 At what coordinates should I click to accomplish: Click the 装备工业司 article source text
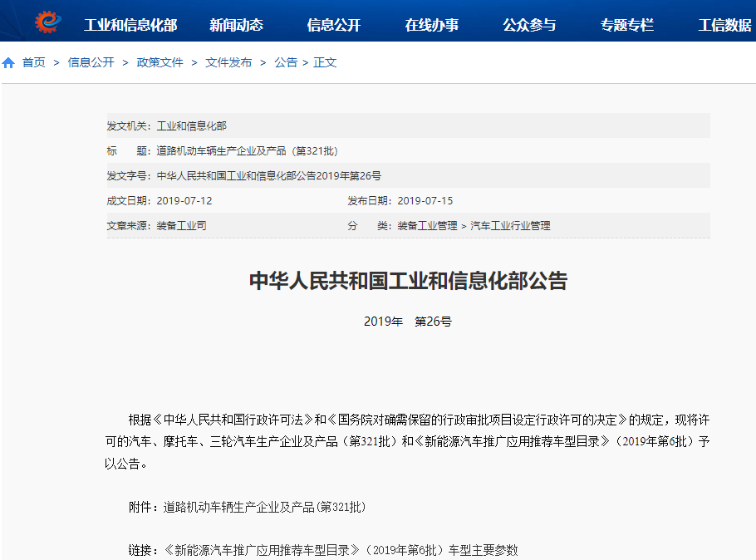182,225
